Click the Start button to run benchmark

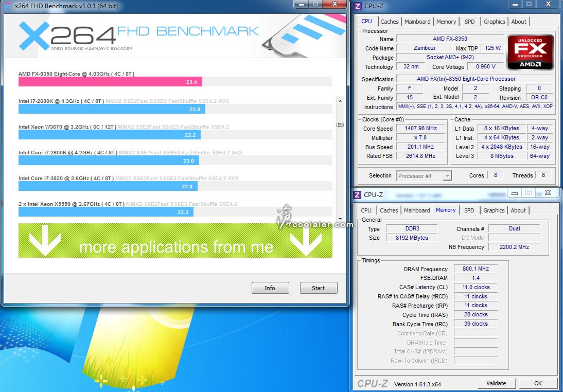click(318, 288)
